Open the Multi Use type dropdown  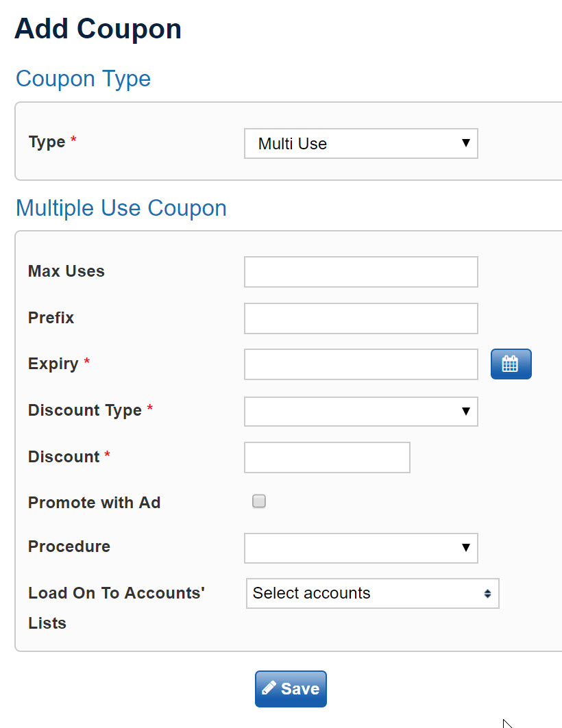361,143
